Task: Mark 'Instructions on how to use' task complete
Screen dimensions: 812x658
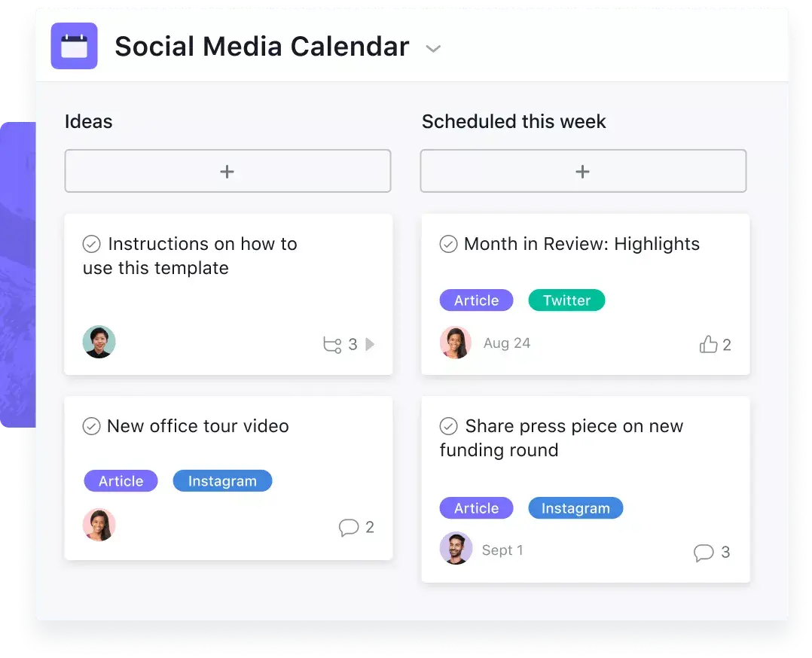Action: [x=92, y=244]
